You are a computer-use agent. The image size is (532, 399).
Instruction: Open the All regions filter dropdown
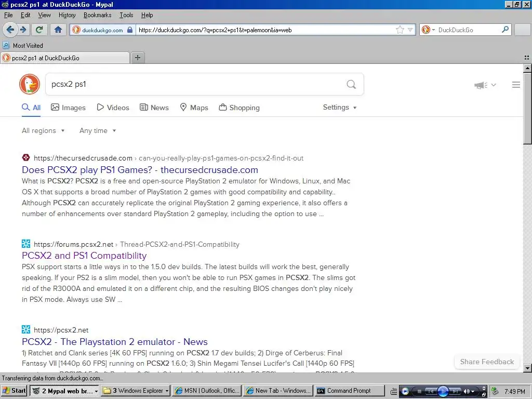(x=43, y=130)
